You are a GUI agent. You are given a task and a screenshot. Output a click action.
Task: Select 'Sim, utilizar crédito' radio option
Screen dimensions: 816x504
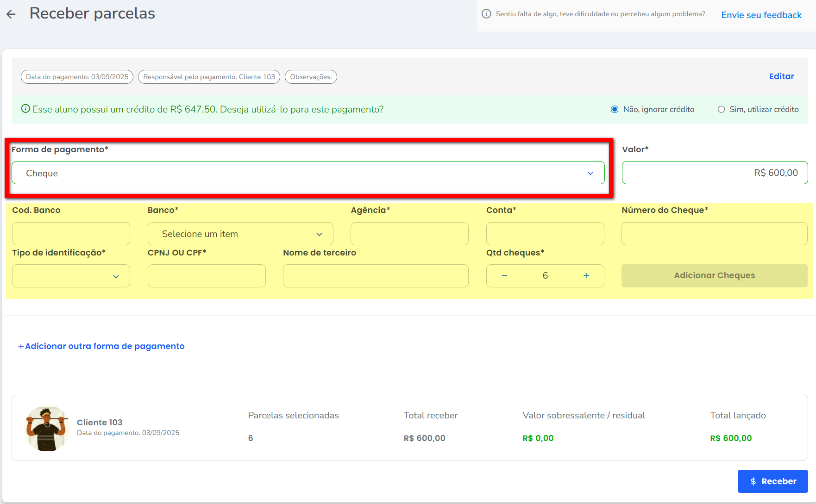721,109
